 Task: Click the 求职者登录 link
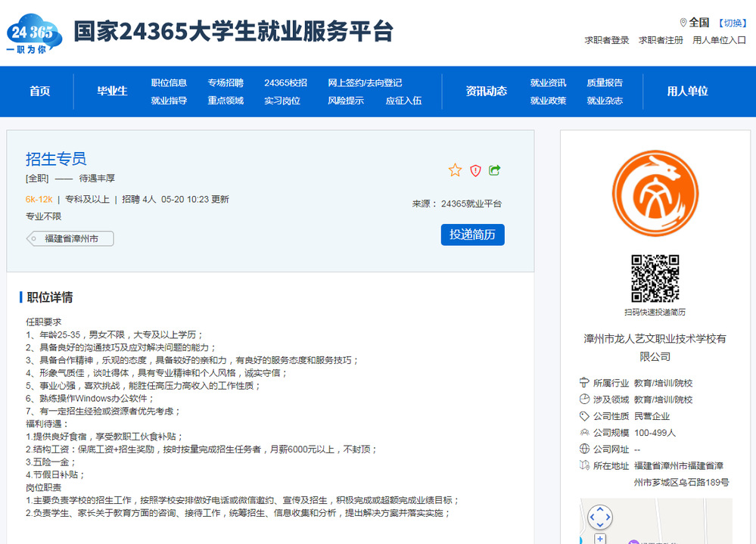(x=606, y=40)
